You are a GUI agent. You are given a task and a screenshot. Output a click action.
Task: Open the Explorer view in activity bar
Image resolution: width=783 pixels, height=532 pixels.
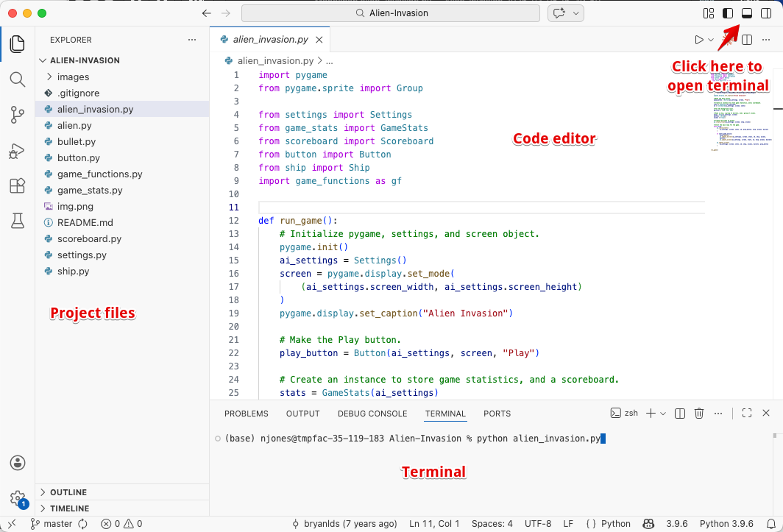(18, 44)
